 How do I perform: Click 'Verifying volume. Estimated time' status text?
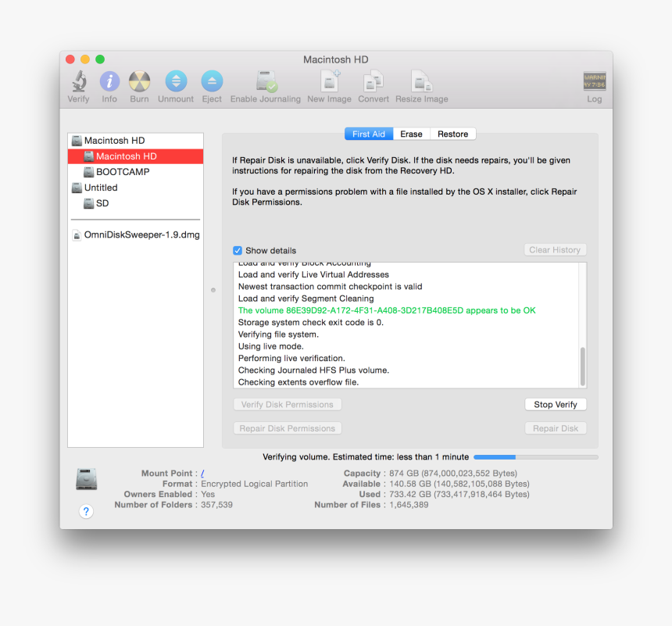click(366, 457)
